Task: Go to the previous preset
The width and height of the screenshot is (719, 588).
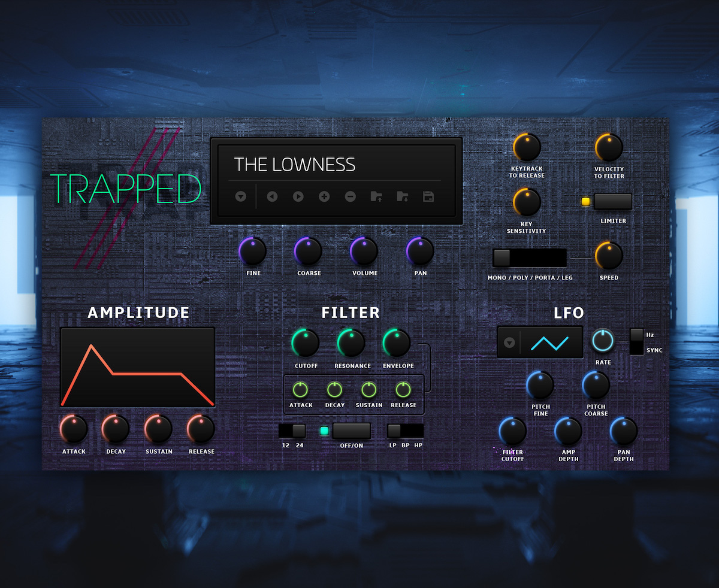Action: point(272,196)
